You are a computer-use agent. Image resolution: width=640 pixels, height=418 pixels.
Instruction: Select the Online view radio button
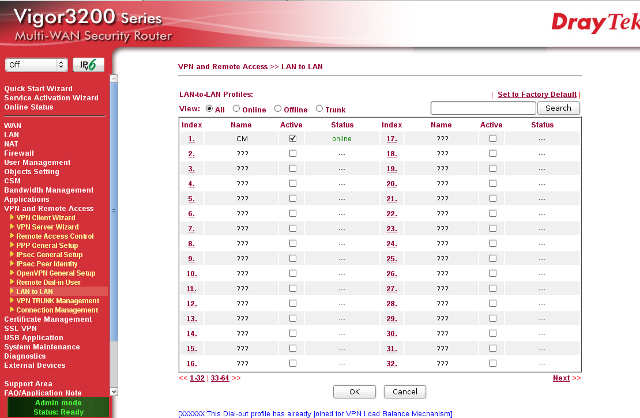click(x=236, y=109)
